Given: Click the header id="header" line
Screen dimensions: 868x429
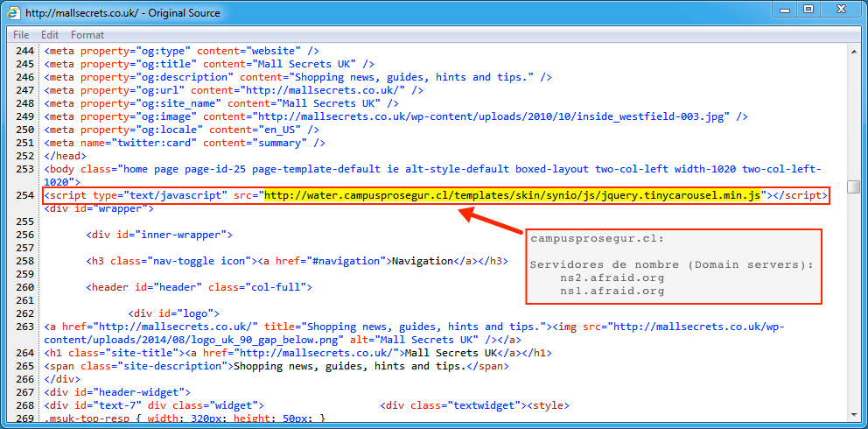Looking at the screenshot, I should 199,287.
